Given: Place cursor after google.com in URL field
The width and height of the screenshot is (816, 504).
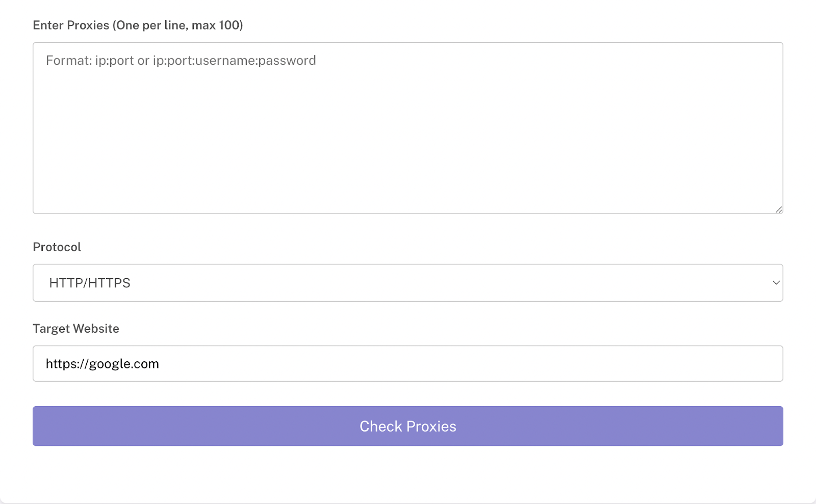Looking at the screenshot, I should [x=160, y=364].
